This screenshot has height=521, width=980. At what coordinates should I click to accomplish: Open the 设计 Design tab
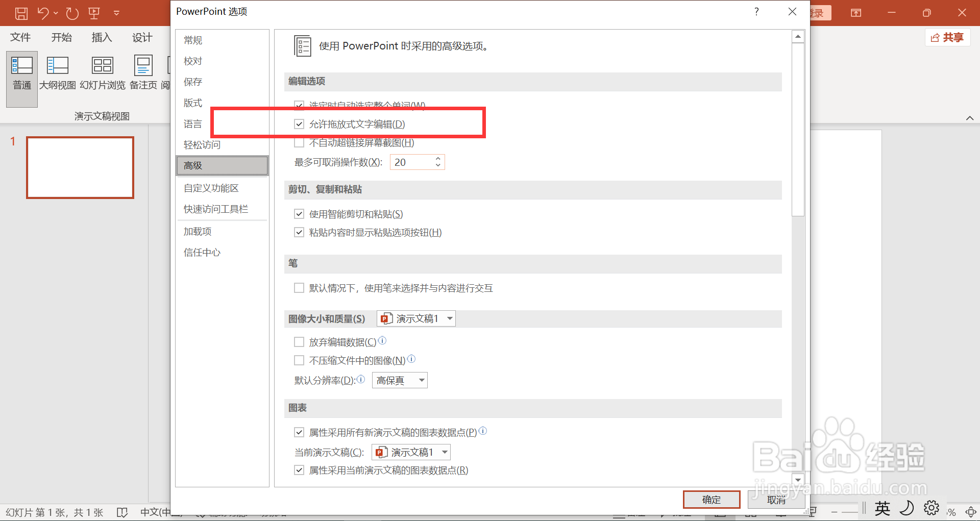142,37
